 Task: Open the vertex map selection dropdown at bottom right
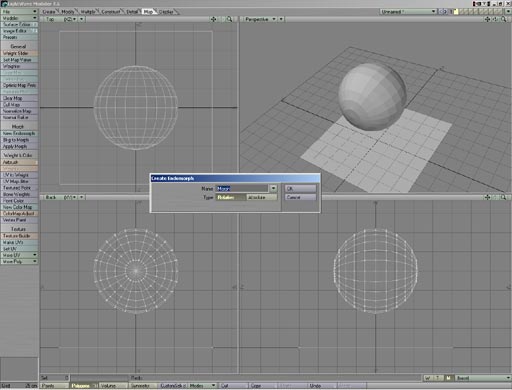pos(483,378)
